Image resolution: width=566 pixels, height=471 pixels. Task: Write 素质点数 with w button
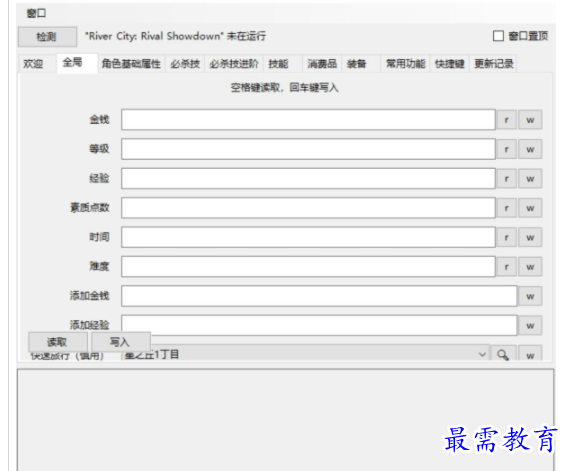[530, 208]
